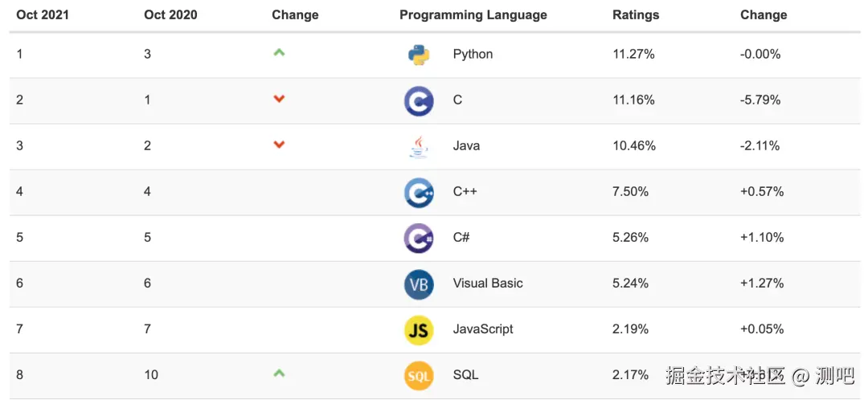This screenshot has height=400, width=868.
Task: Click the C++ logo icon
Action: 419,192
